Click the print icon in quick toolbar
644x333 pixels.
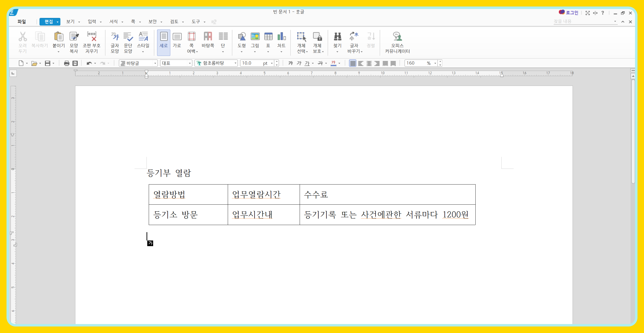67,63
